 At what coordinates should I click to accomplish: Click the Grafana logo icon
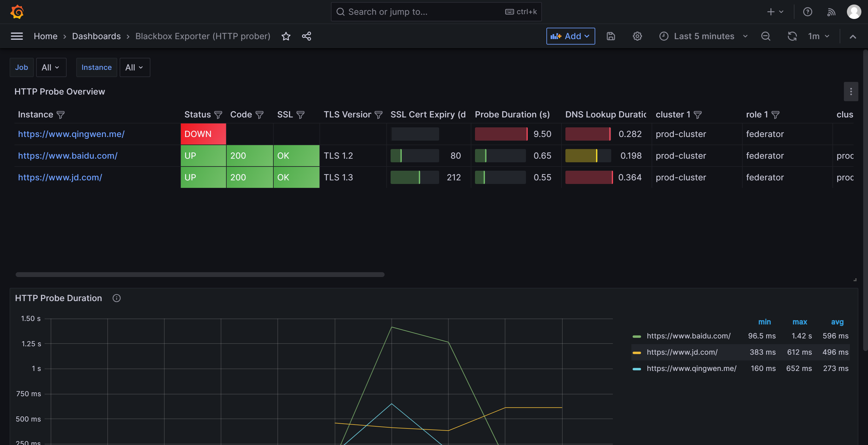point(17,12)
